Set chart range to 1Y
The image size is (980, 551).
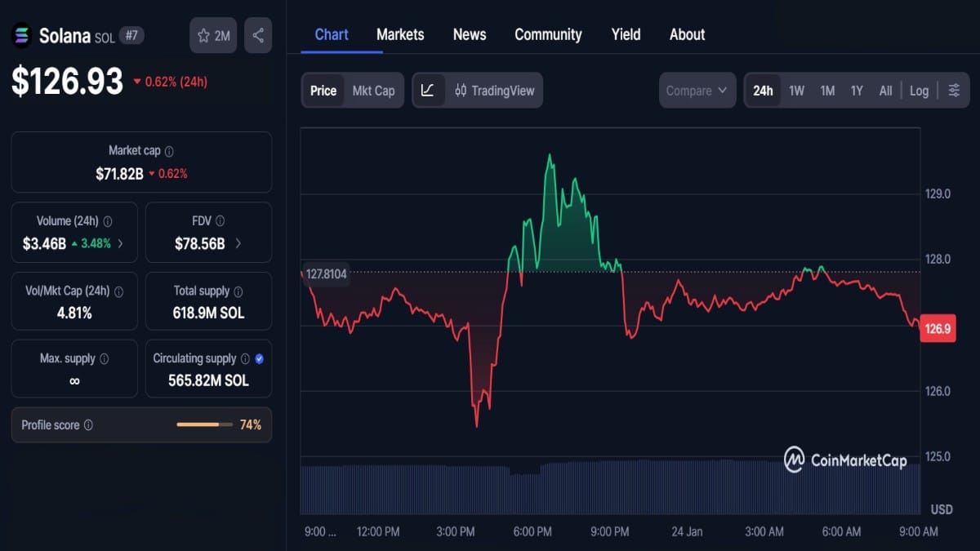(x=857, y=91)
